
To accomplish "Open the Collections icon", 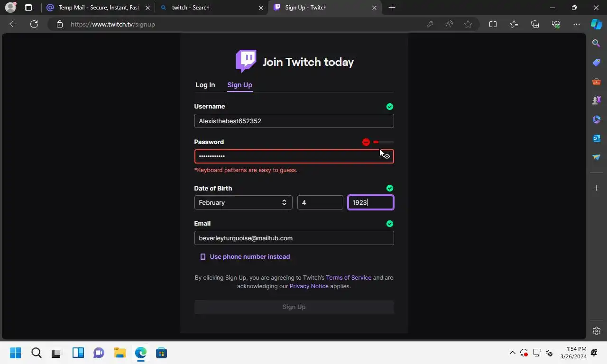I will 535,24.
